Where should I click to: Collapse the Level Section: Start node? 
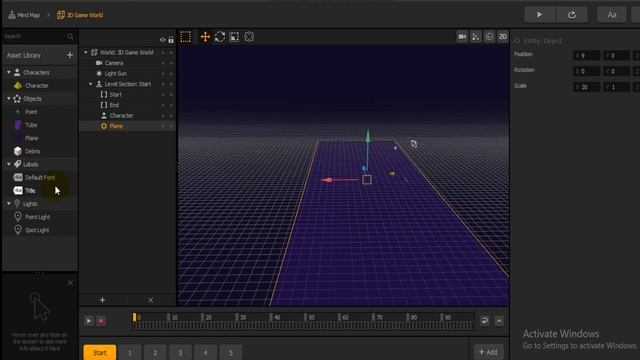coord(91,84)
